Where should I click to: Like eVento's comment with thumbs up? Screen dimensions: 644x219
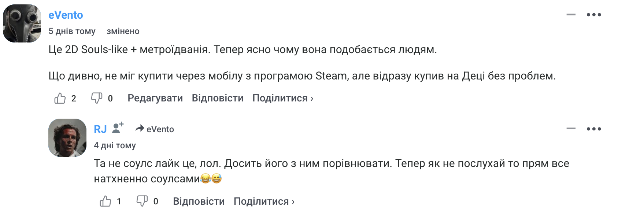coord(60,98)
